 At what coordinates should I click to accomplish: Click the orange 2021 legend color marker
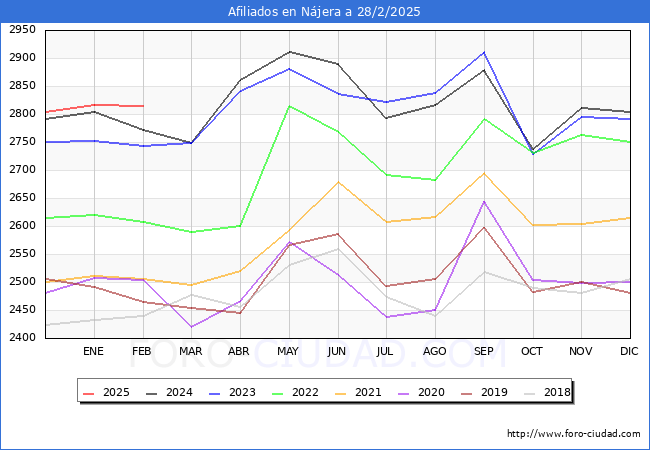341,393
